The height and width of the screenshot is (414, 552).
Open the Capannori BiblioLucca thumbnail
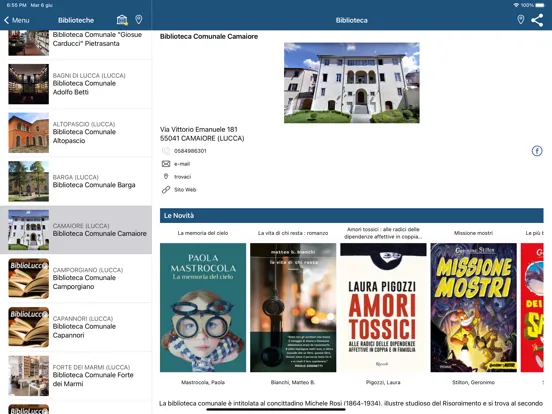[29, 327]
